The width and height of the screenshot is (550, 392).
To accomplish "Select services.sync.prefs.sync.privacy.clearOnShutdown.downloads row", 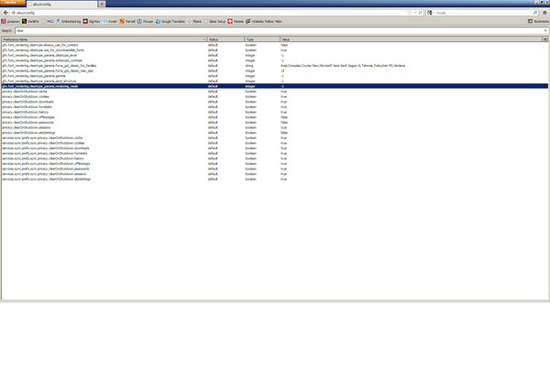I will tap(275, 148).
